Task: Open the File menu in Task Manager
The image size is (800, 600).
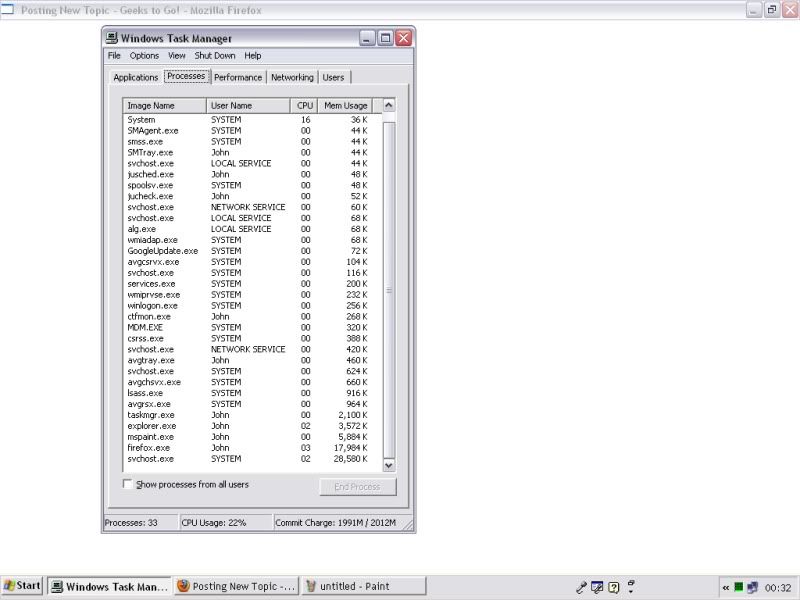Action: (114, 56)
